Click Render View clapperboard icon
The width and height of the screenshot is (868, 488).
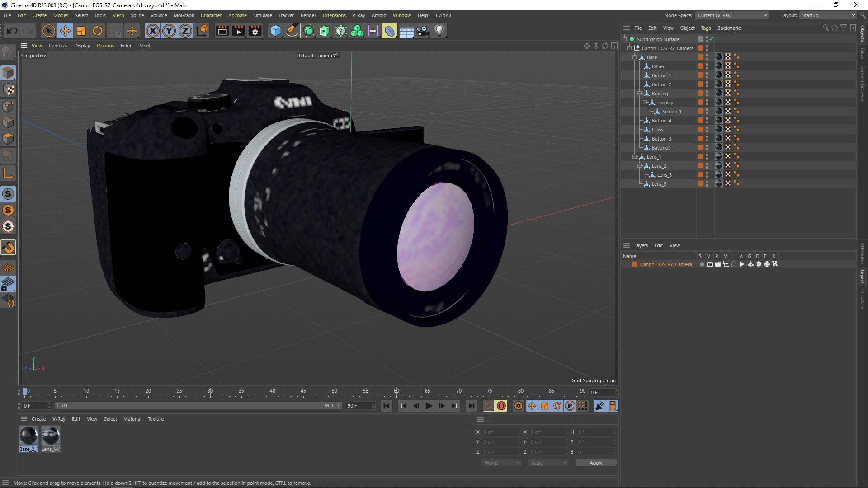(222, 31)
